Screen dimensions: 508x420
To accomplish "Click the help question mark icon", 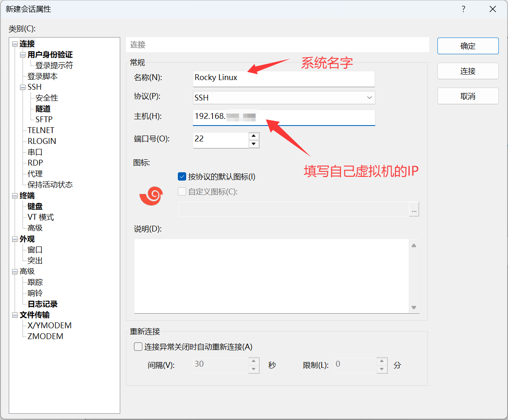I will pyautogui.click(x=463, y=9).
